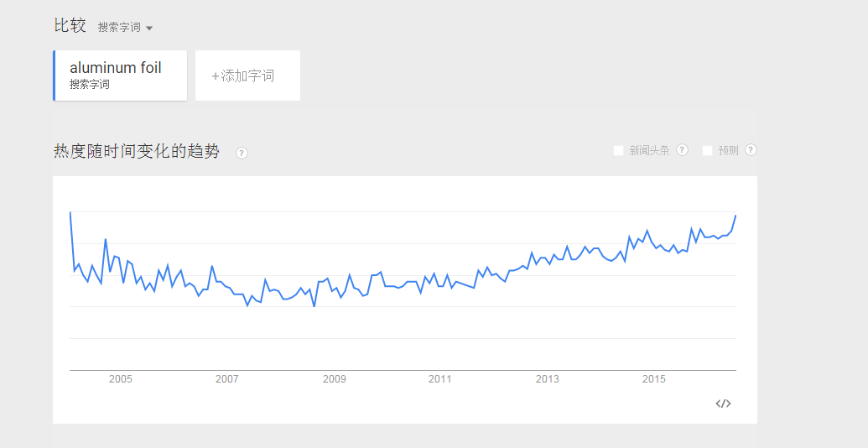Viewport: 868px width, 448px height.
Task: Click the 2013 label on timeline axis
Action: coord(547,379)
